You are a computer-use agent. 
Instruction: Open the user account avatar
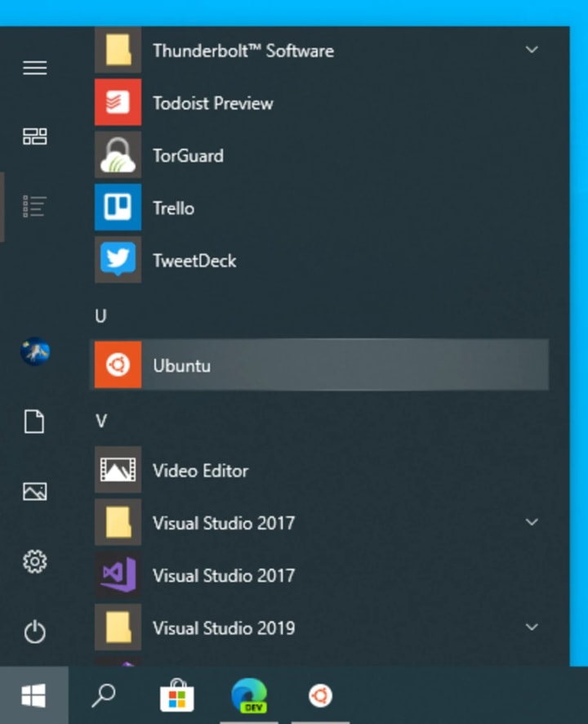(35, 352)
